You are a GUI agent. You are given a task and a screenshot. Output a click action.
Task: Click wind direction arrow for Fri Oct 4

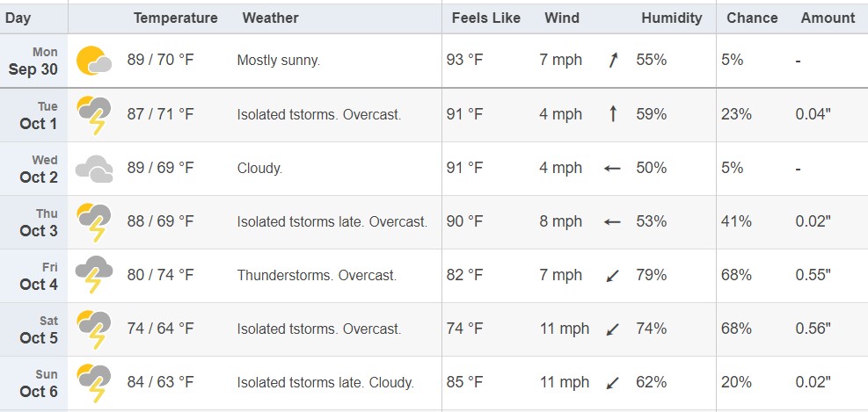(x=612, y=276)
